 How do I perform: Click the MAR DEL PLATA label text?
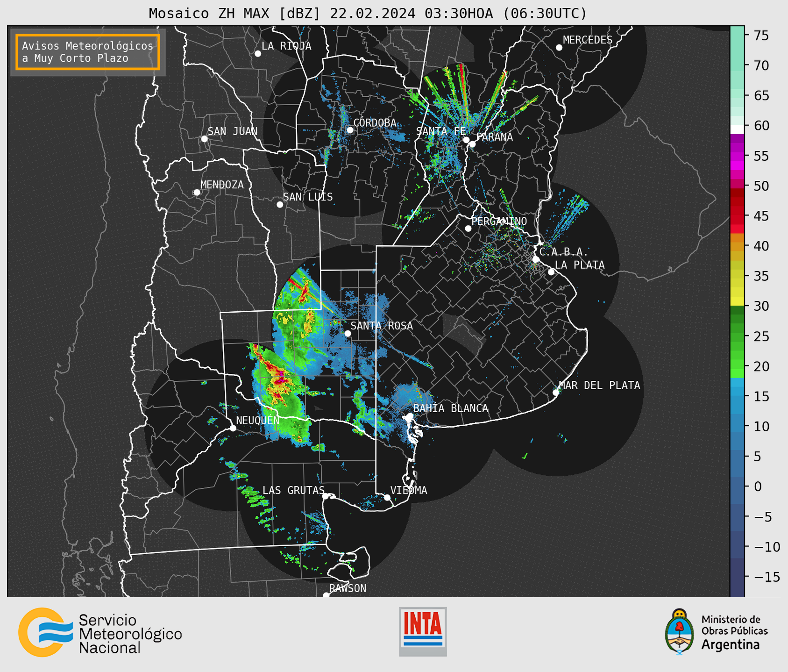(x=599, y=385)
